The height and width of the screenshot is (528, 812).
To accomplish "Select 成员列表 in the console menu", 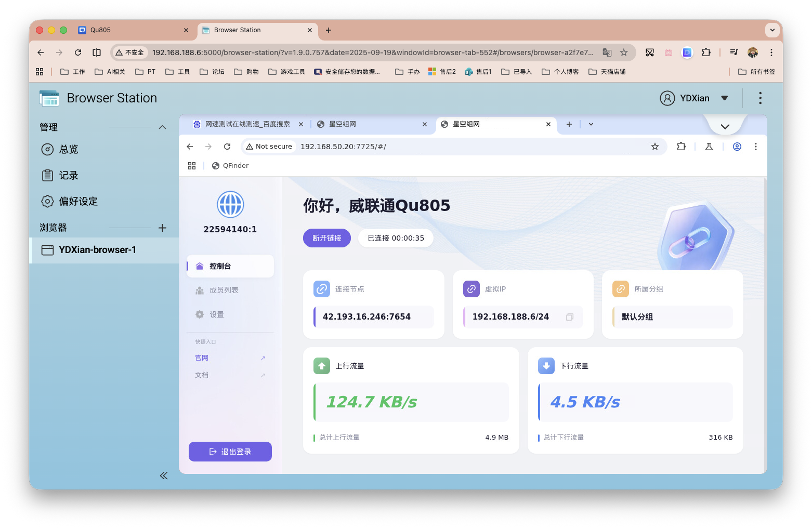I will point(225,290).
